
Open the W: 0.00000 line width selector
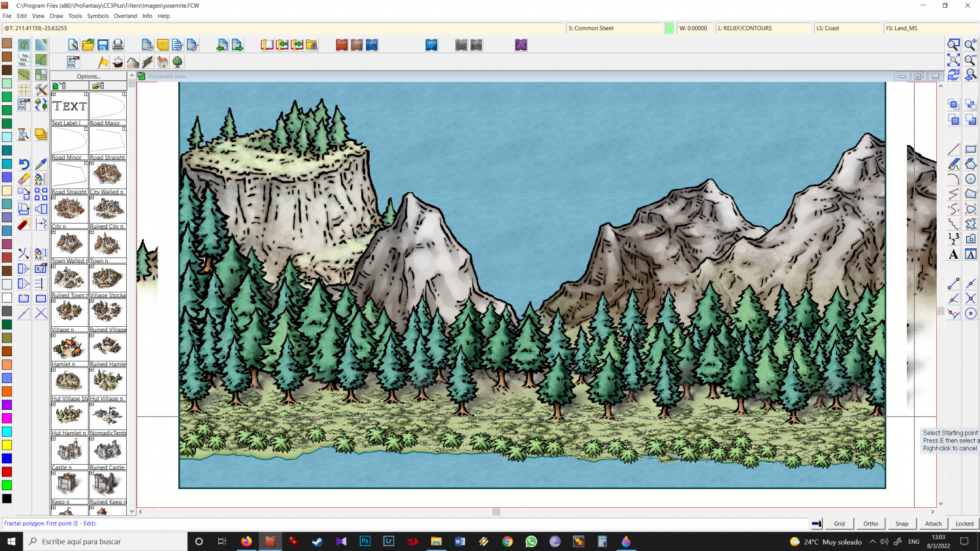click(x=695, y=28)
